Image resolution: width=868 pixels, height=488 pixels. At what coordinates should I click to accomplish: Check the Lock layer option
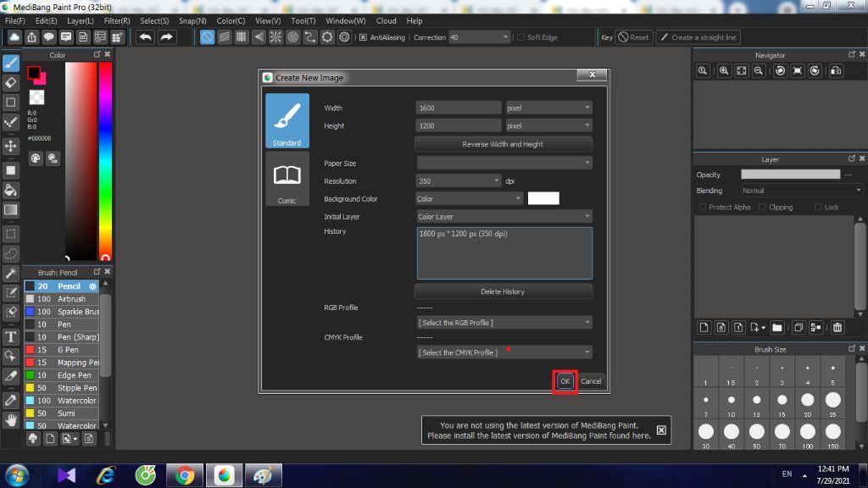pyautogui.click(x=818, y=207)
